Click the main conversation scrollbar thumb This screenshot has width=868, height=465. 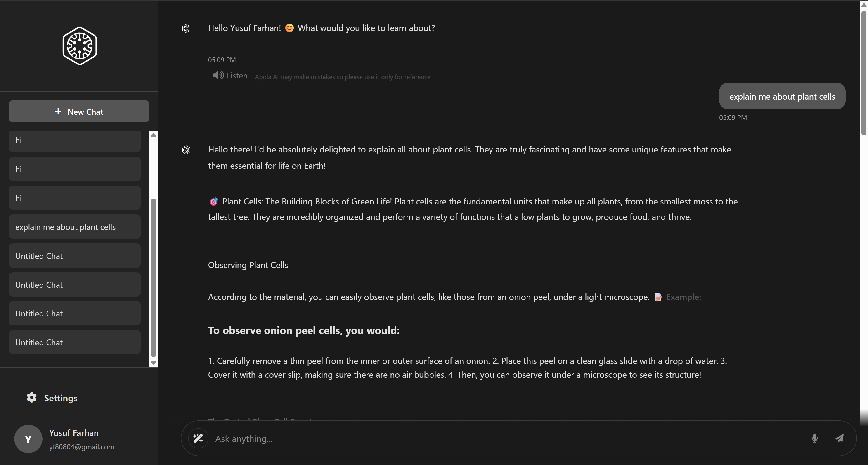click(864, 72)
